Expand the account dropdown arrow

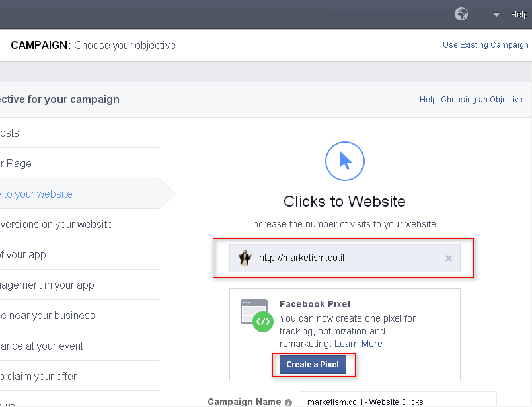(x=496, y=15)
